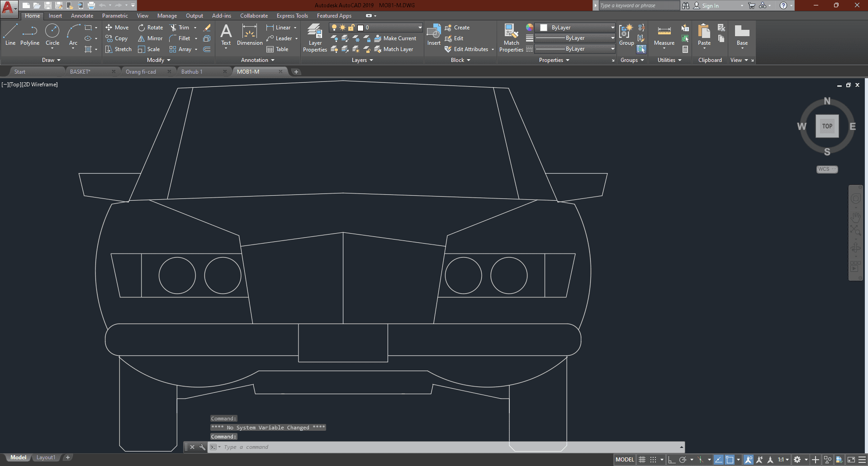Click the Layout1 tab button
868x466 pixels.
46,457
